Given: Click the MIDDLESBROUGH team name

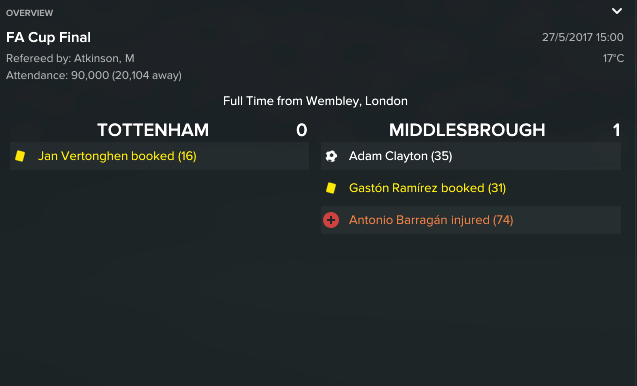Looking at the screenshot, I should (x=467, y=130).
